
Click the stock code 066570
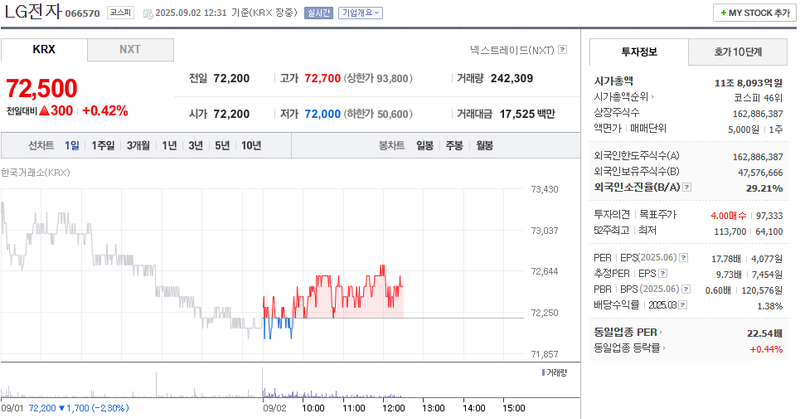pyautogui.click(x=83, y=13)
